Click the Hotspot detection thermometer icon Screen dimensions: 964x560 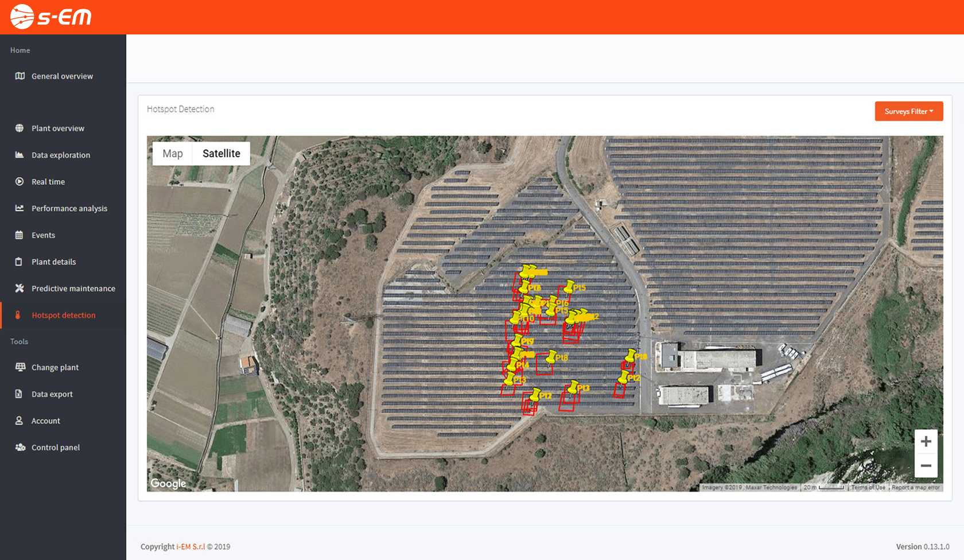pos(18,315)
